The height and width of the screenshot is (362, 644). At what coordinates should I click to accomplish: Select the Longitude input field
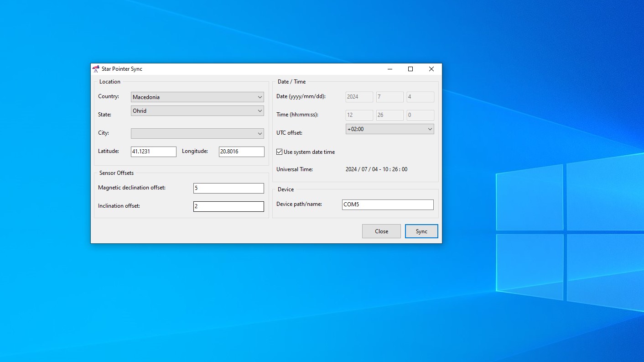tap(241, 152)
